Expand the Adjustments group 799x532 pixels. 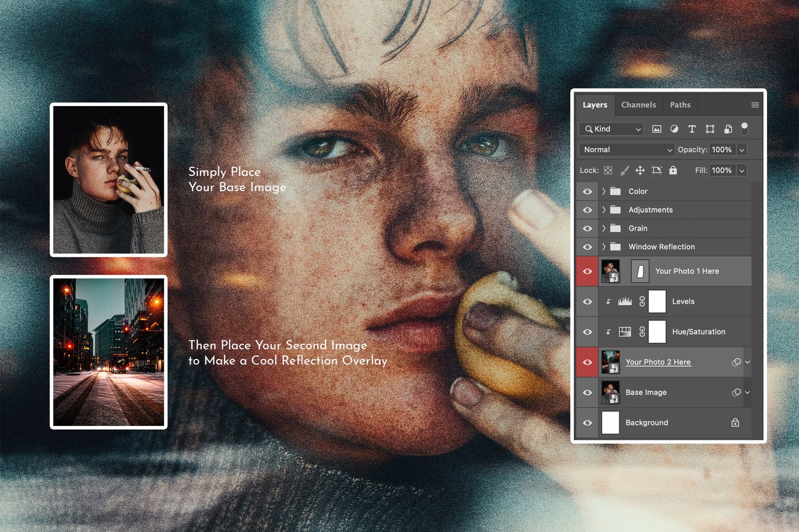(604, 210)
